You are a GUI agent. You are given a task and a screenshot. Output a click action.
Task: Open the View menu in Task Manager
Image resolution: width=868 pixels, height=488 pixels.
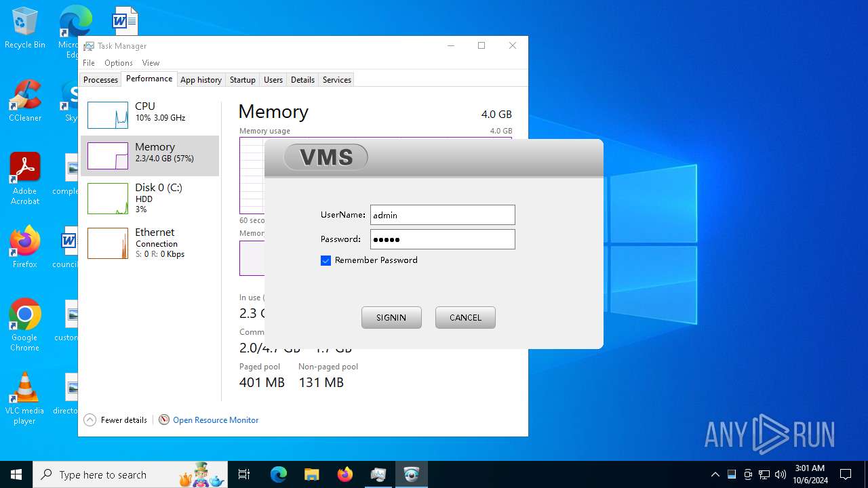pyautogui.click(x=151, y=63)
